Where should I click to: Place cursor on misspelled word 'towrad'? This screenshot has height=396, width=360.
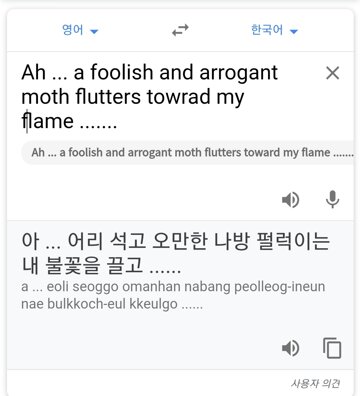tap(179, 97)
